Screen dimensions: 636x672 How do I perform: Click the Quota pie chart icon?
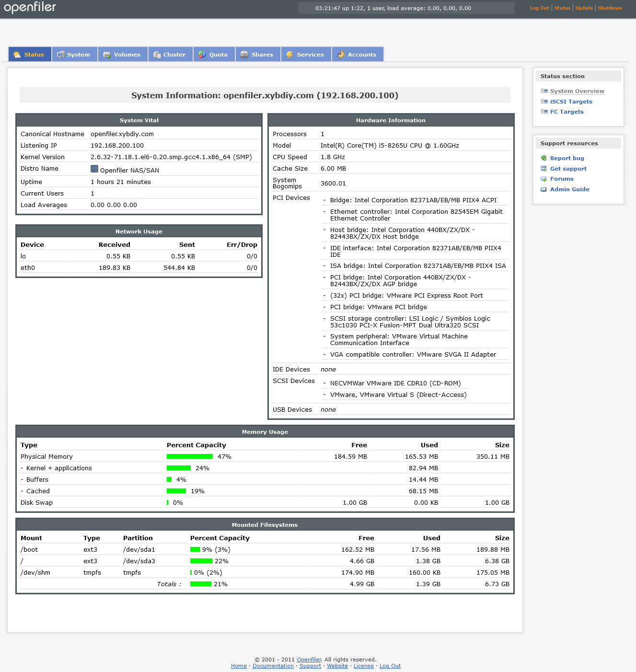[x=202, y=54]
